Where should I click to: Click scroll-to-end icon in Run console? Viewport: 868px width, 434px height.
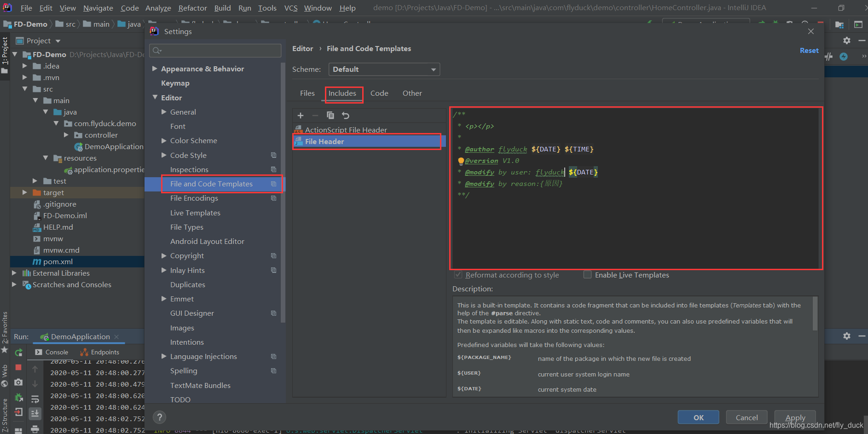(35, 414)
